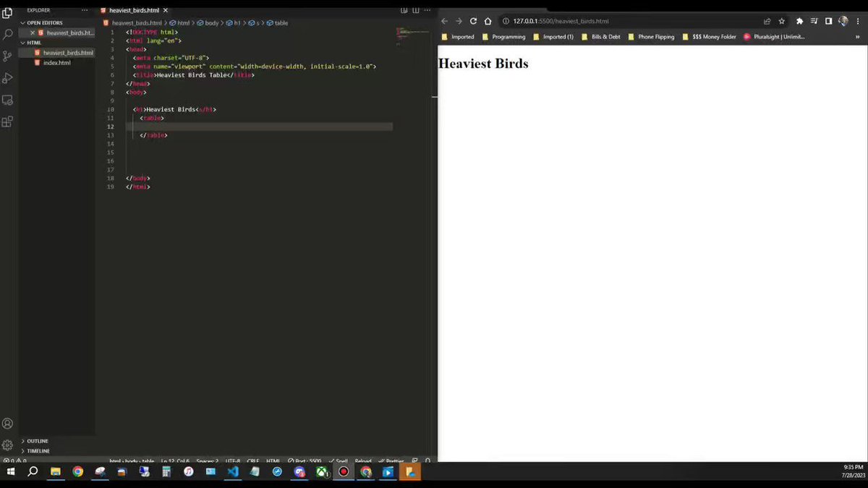Change indentation via Spaces: 2

207,461
